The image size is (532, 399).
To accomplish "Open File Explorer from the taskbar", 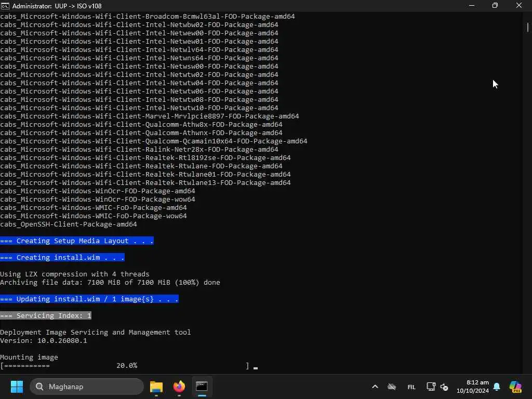I will 156,387.
